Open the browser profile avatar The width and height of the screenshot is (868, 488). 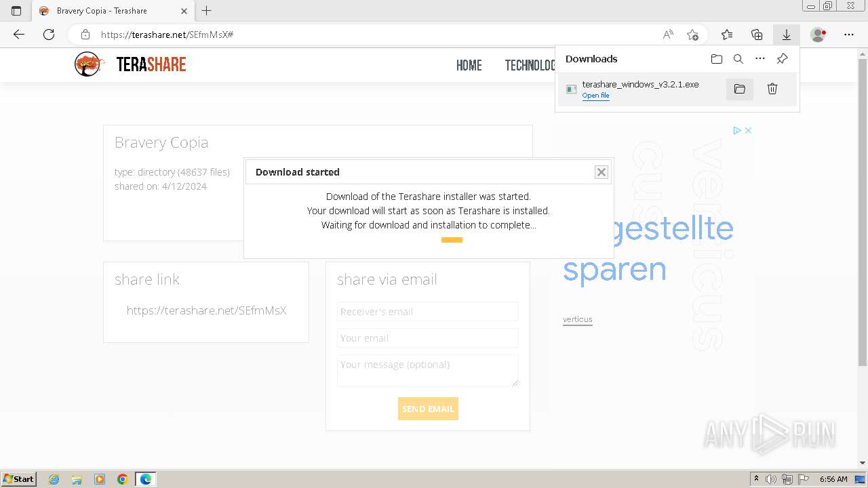pos(818,35)
